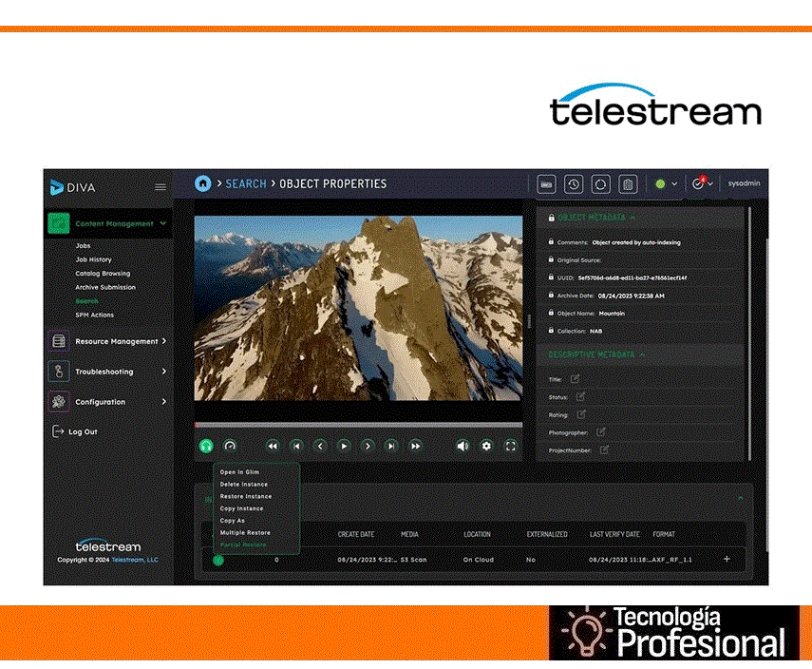Open Job History in the sidebar
The height and width of the screenshot is (669, 812).
(94, 259)
